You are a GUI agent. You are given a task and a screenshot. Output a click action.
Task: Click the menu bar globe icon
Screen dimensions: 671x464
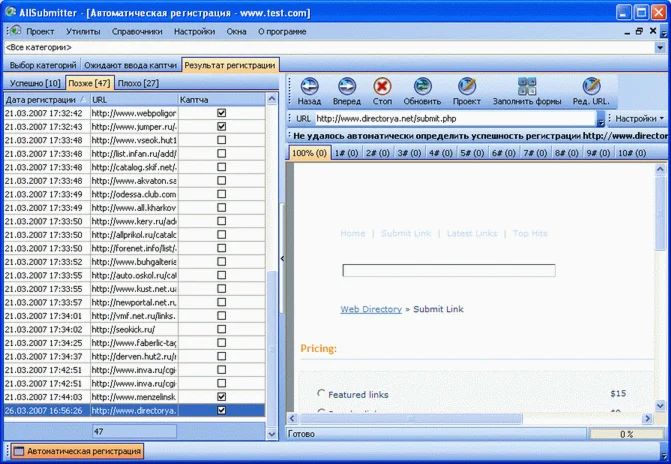15,30
